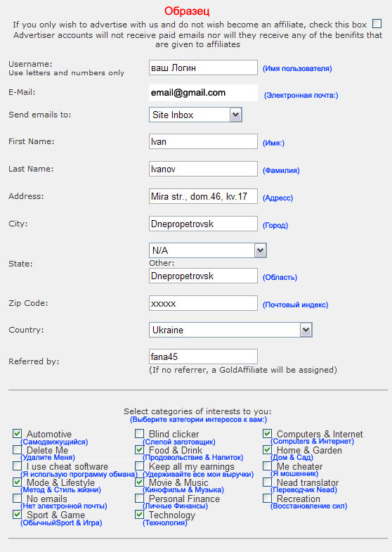Expand the State dropdown showing N/A
392x552 pixels.
(207, 250)
